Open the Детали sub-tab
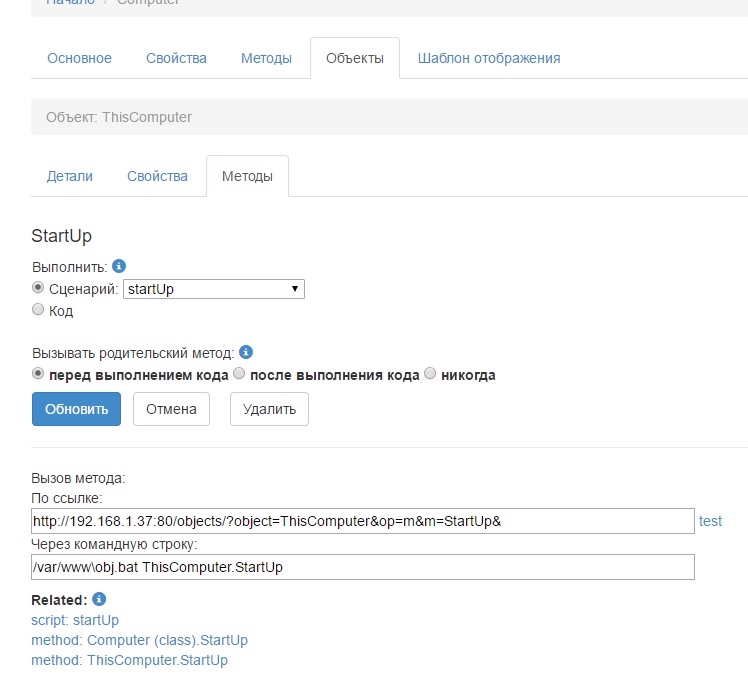Screen dimensions: 748x679 [x=70, y=176]
